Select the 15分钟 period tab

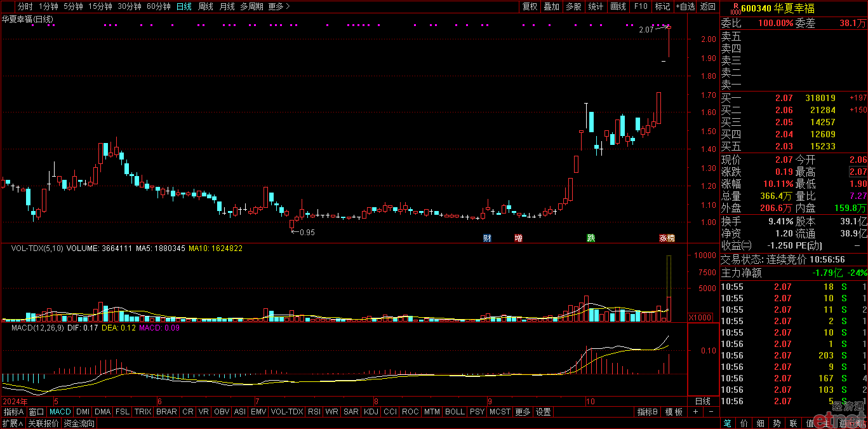click(x=100, y=6)
